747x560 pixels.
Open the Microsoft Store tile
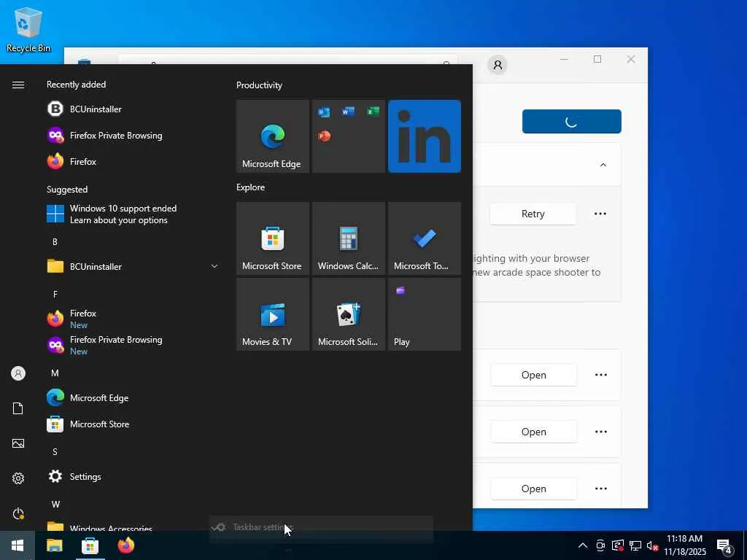273,238
